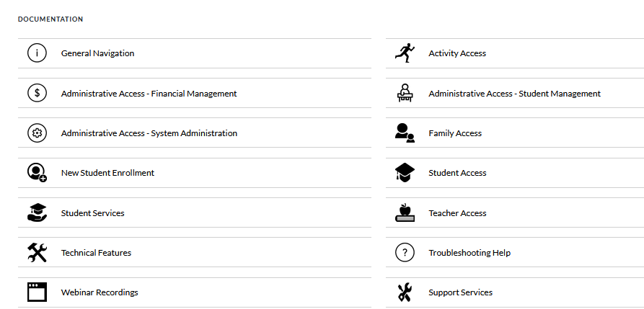Open the General Navigation documentation link
This screenshot has height=309, width=644.
pos(97,53)
